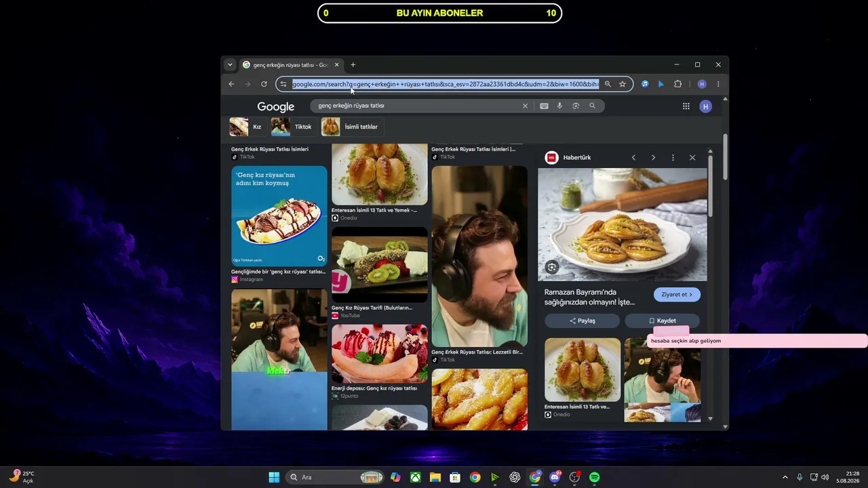Open the weather widget showing 25°C

point(22,476)
